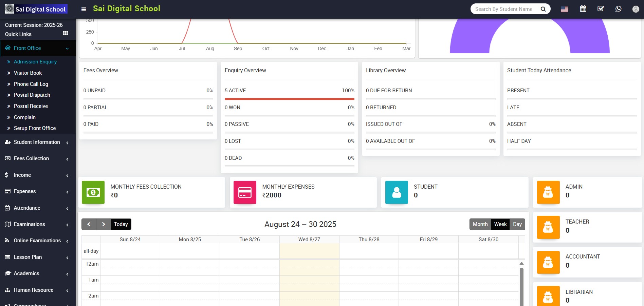Click the search magnifier icon
This screenshot has width=644, height=306.
(543, 9)
